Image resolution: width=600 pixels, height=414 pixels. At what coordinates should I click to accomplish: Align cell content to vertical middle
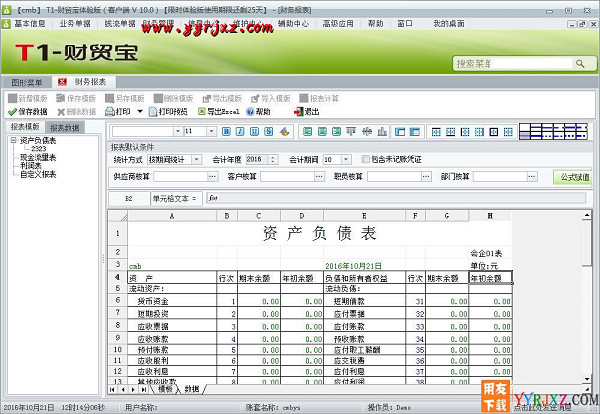[367, 132]
